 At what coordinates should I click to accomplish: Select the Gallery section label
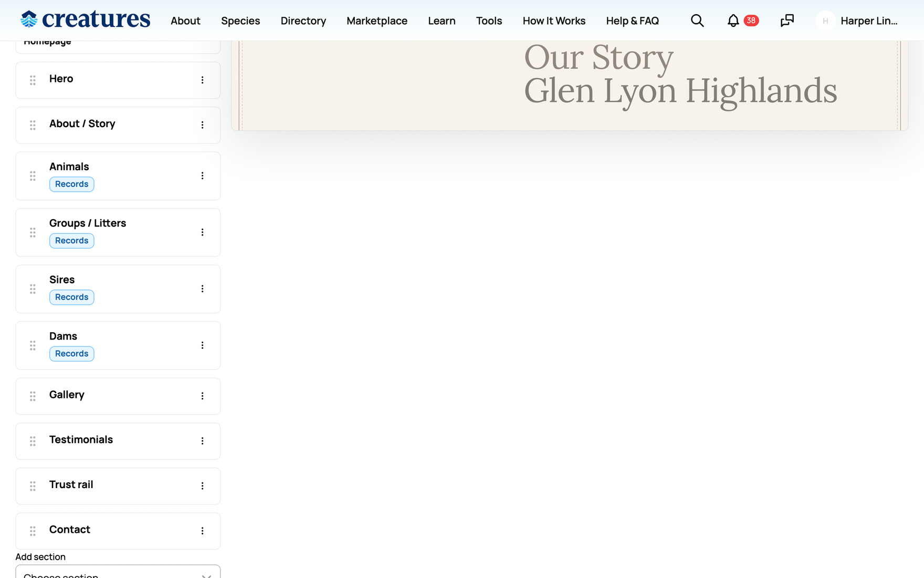pyautogui.click(x=67, y=395)
